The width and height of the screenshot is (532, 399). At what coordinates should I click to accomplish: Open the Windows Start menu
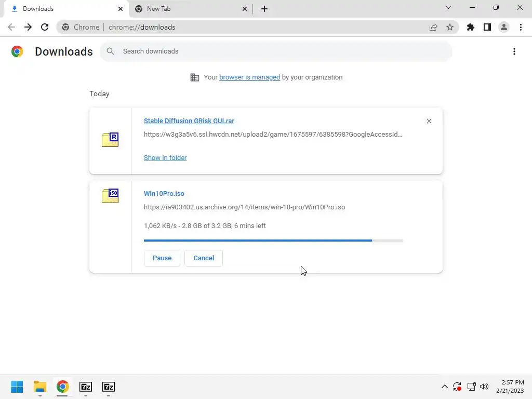pos(17,387)
